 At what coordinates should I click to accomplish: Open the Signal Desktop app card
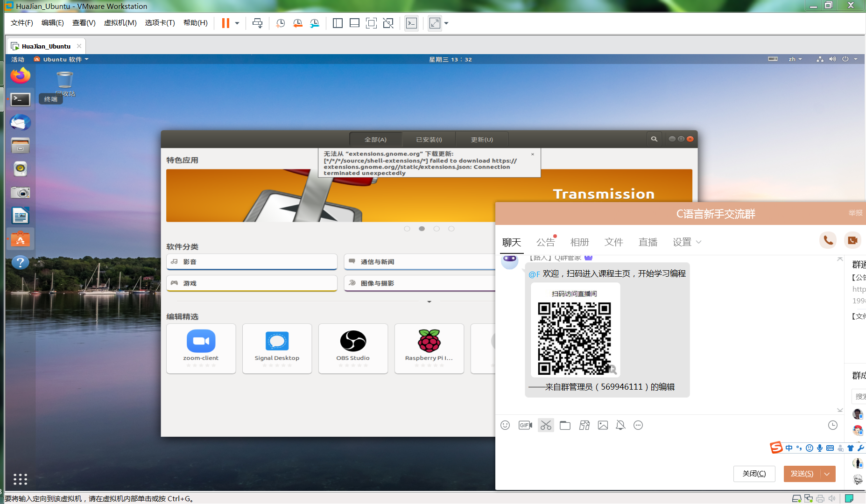tap(277, 349)
